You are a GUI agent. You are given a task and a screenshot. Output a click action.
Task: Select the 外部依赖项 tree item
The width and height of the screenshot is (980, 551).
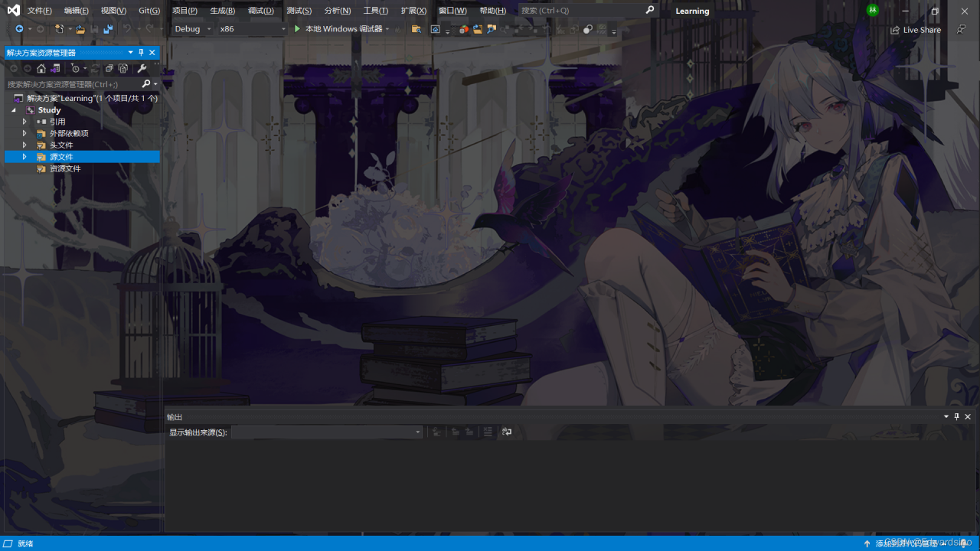(69, 133)
